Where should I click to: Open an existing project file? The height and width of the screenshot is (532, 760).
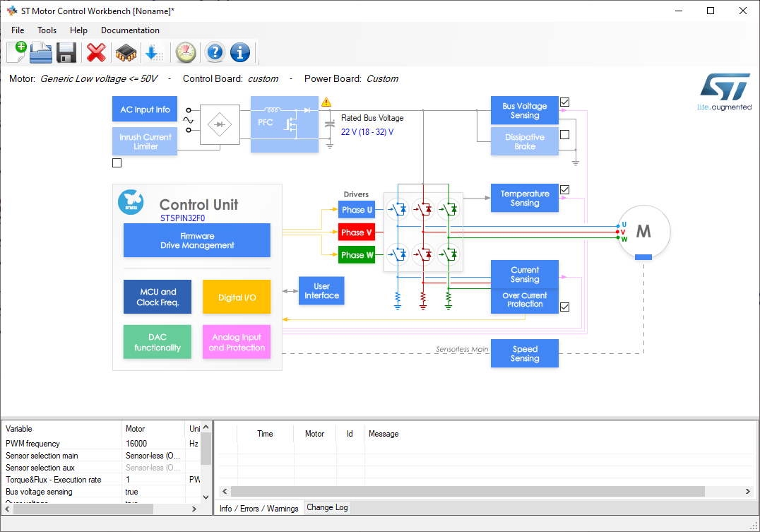[x=40, y=52]
